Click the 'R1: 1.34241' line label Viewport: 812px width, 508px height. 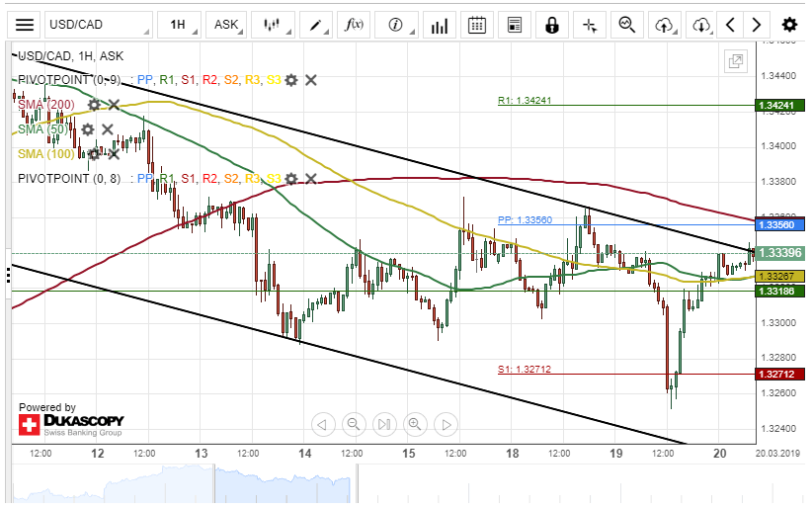(525, 101)
